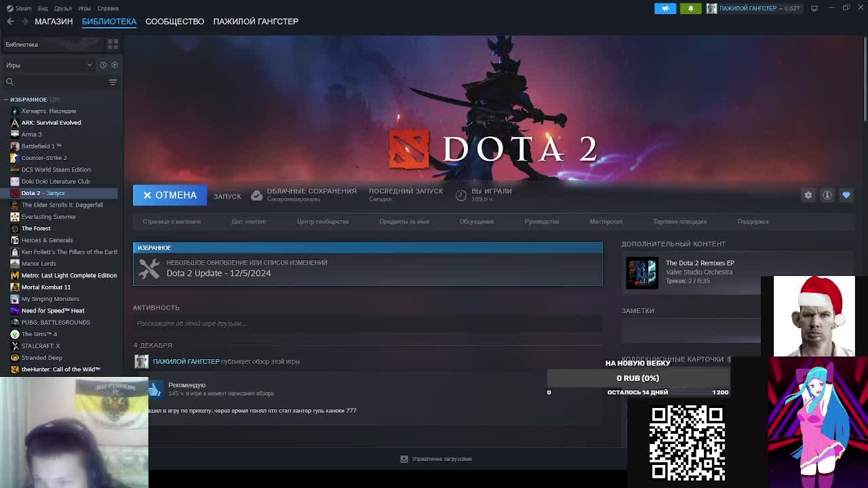Click the Mortal Kombat 11 icon

pos(14,287)
